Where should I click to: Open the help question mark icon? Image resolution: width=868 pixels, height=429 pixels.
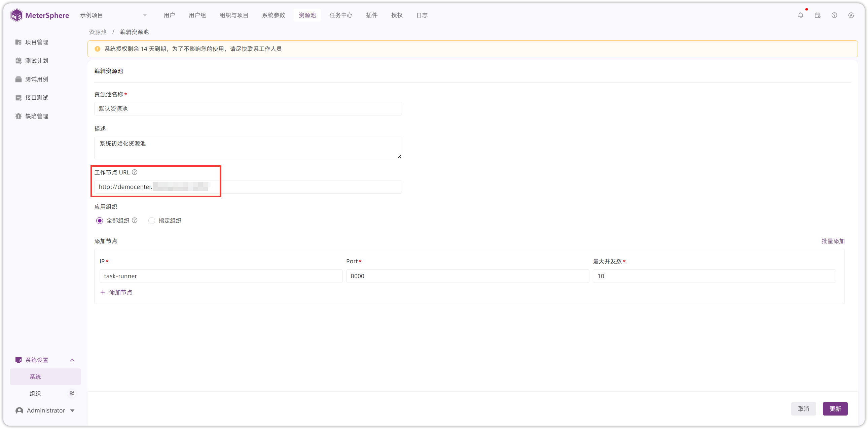tap(834, 15)
